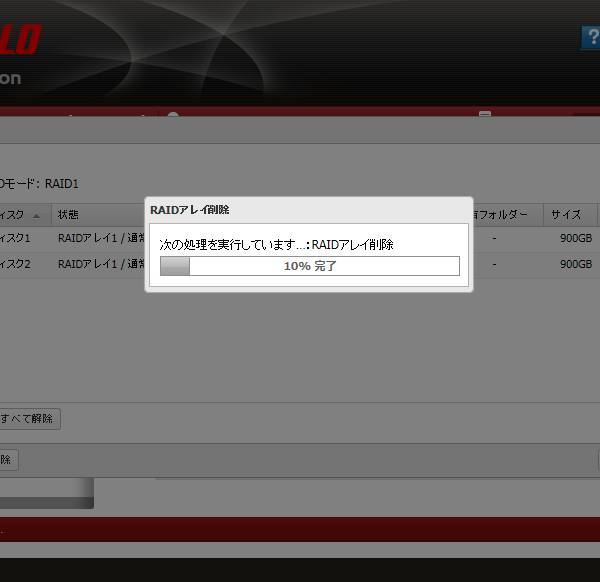This screenshot has width=600, height=582.
Task: Click the red Buffalo logo
Action: click(20, 40)
